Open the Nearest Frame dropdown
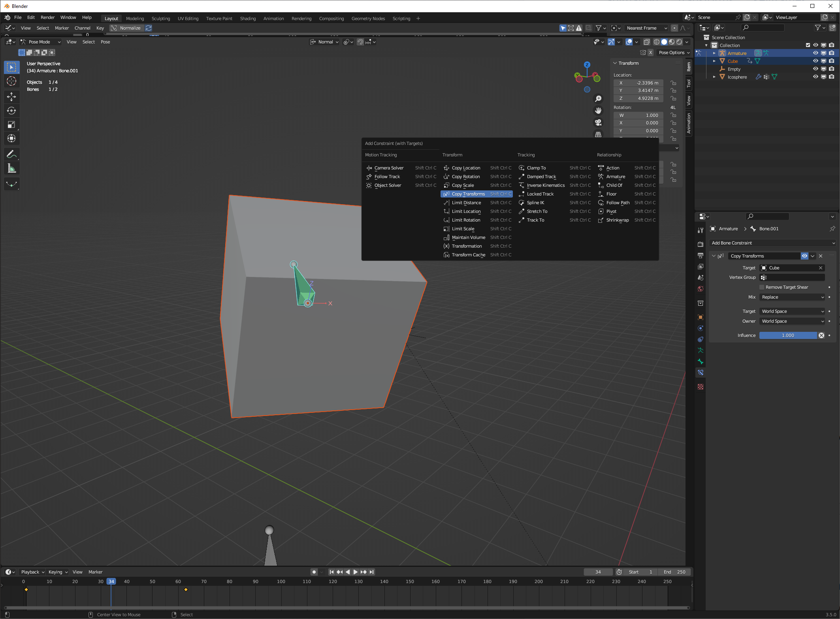840x619 pixels. (x=646, y=28)
